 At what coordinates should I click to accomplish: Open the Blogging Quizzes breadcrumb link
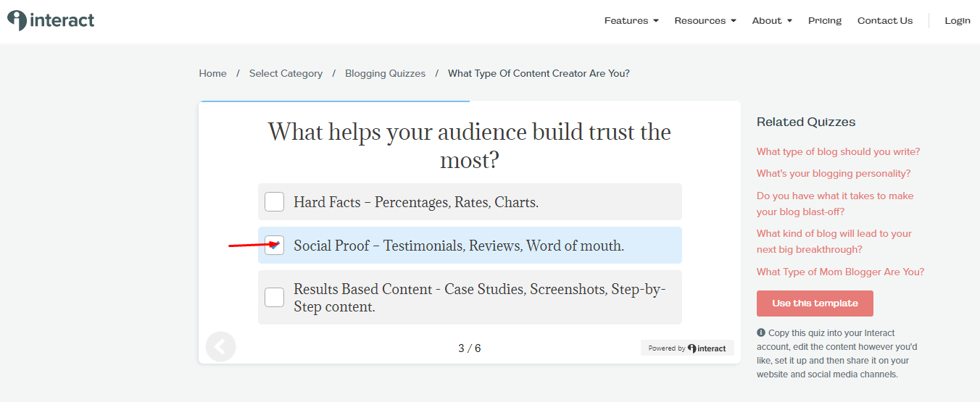coord(386,73)
